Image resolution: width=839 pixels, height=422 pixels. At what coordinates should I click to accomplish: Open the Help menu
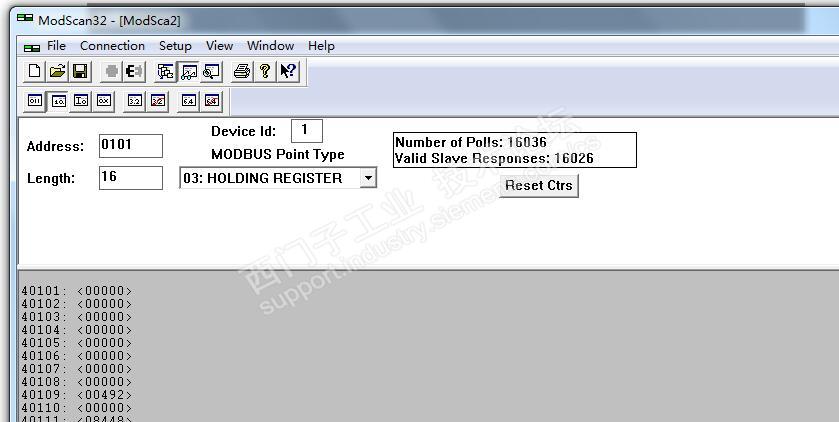pos(321,46)
